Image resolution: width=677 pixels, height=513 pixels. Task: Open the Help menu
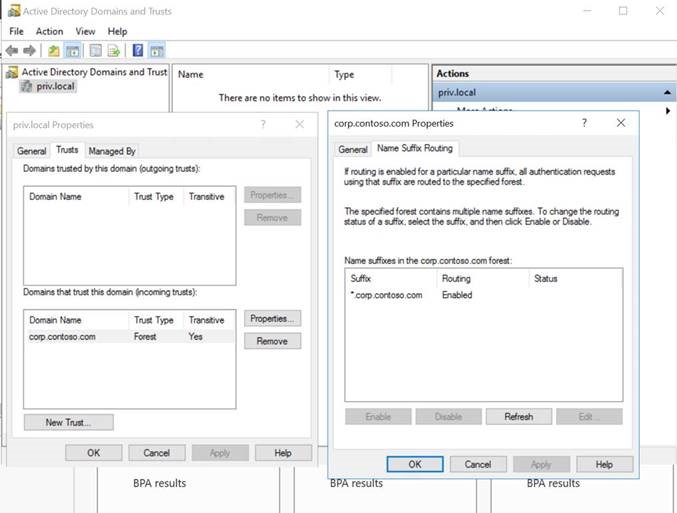(117, 32)
